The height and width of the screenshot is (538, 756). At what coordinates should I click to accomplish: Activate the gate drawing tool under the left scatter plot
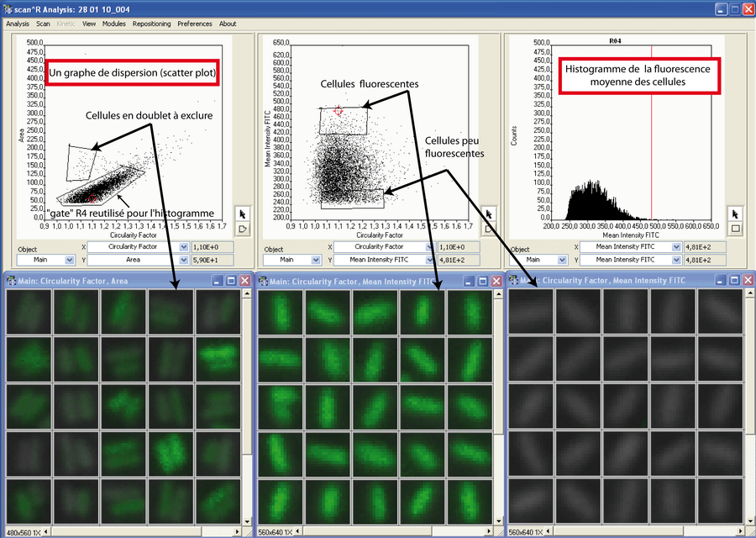242,229
